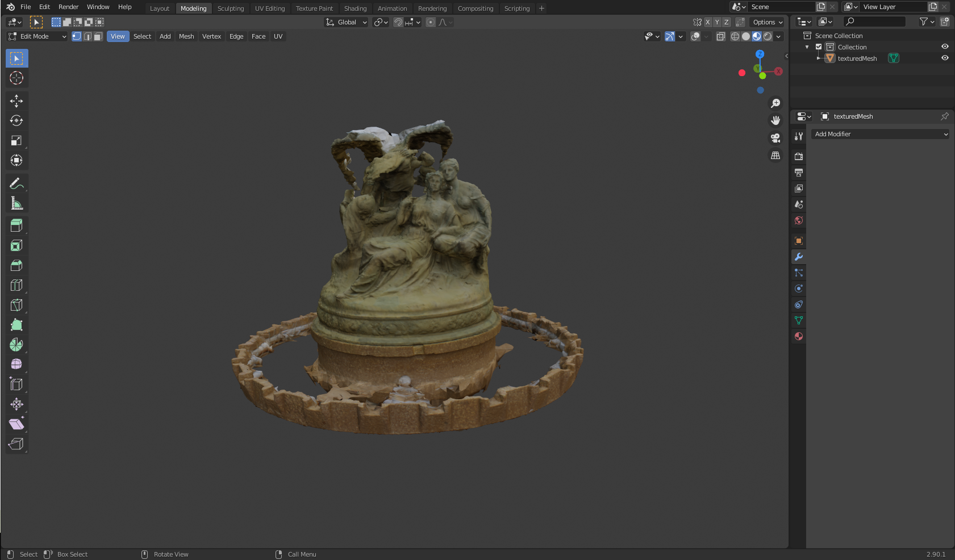955x560 pixels.
Task: Toggle the camera view icon
Action: click(x=775, y=138)
